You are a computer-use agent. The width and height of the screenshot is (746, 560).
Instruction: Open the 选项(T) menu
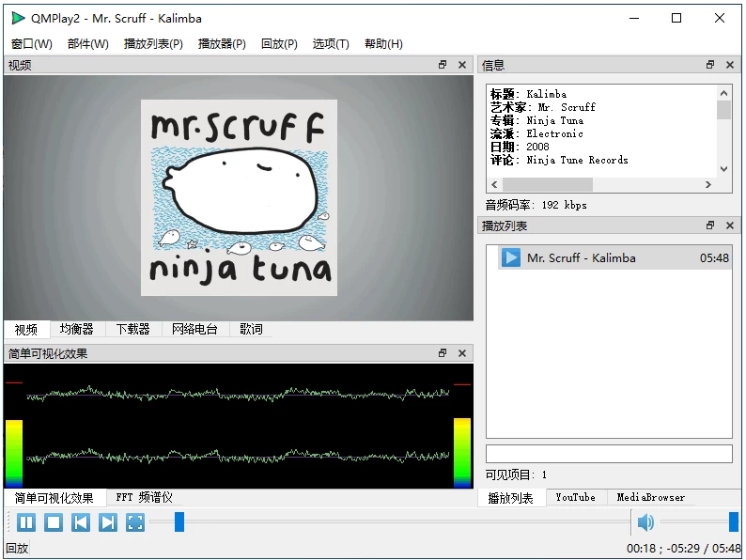point(331,43)
